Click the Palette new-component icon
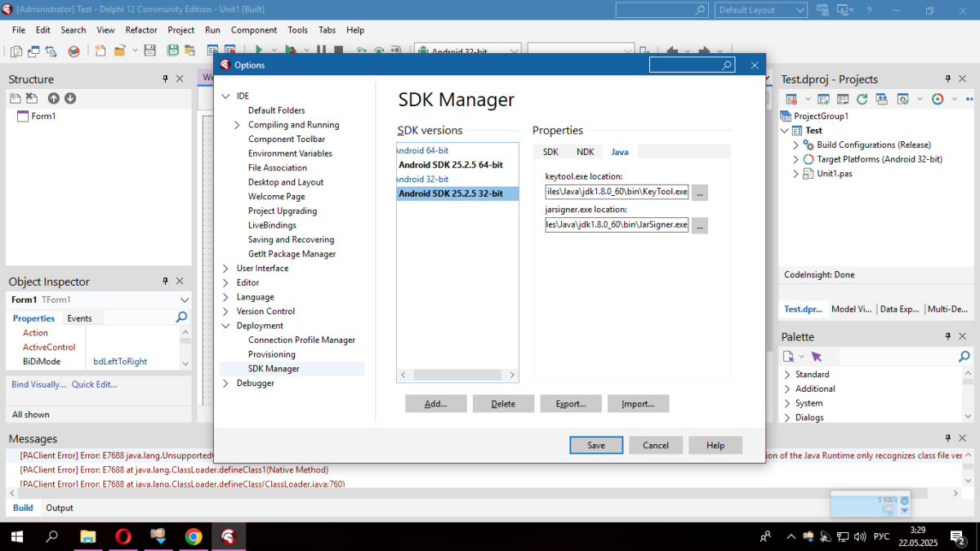The height and width of the screenshot is (551, 980). click(788, 357)
